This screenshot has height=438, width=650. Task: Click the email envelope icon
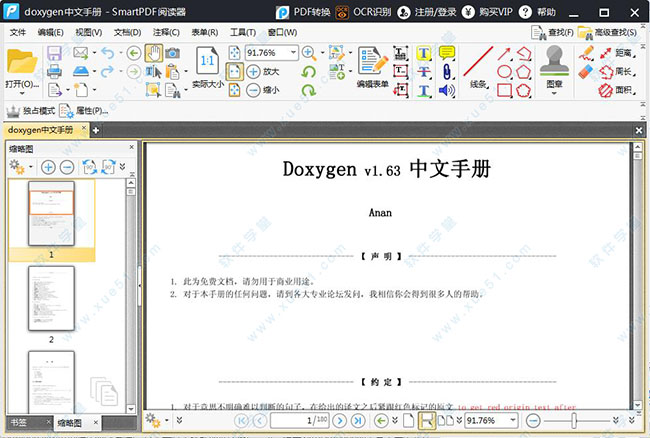click(81, 53)
